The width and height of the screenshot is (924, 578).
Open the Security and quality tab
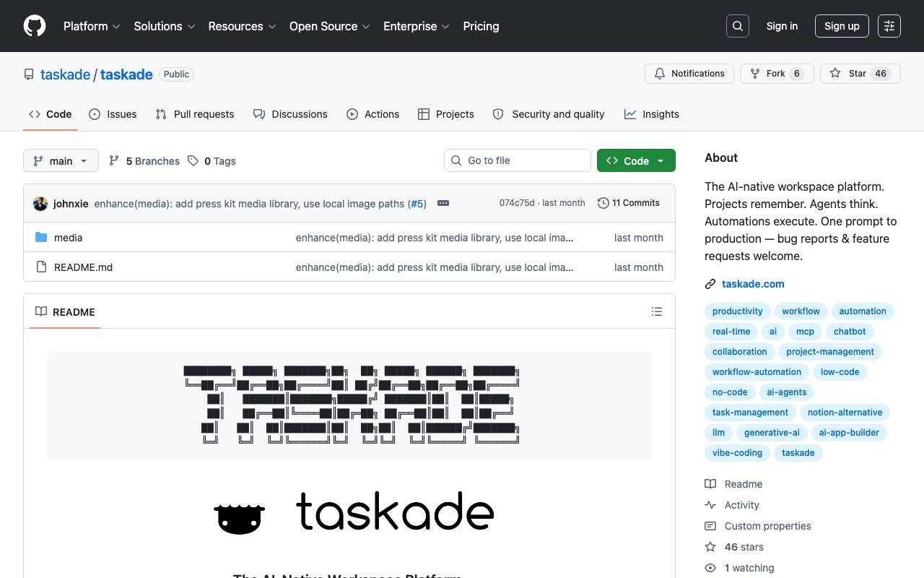549,114
